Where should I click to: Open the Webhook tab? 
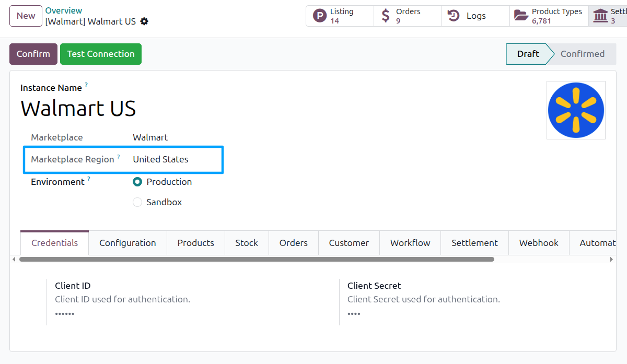(539, 243)
